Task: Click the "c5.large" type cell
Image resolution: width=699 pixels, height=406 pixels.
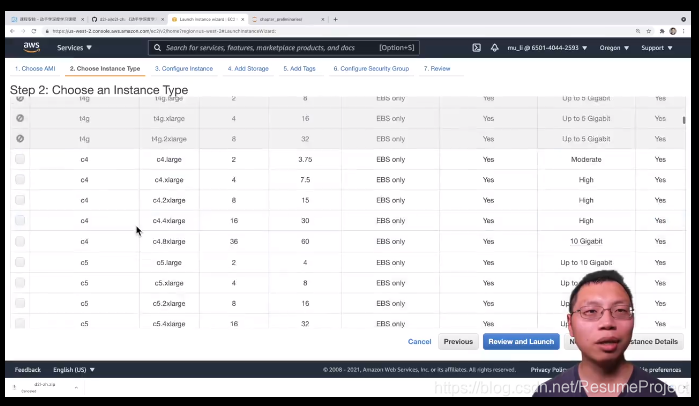Action: coord(169,262)
